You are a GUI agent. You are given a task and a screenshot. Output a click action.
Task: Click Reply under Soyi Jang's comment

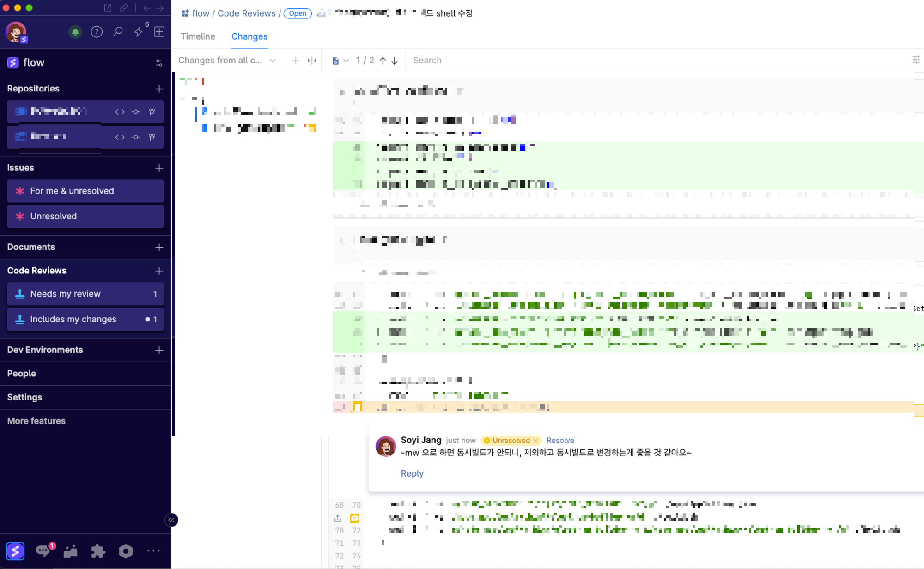(412, 473)
